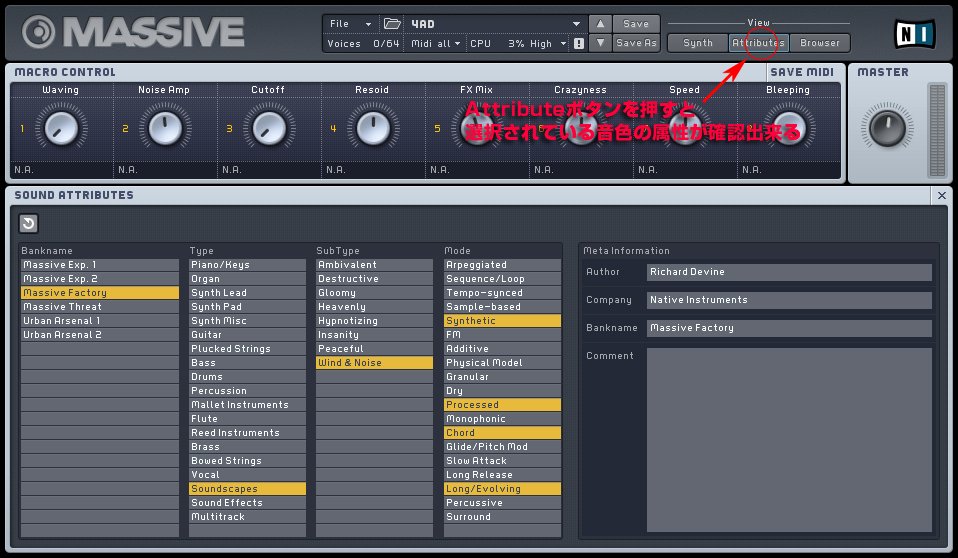Click the previous preset up arrow
Screen dimensions: 958x558
coord(600,24)
